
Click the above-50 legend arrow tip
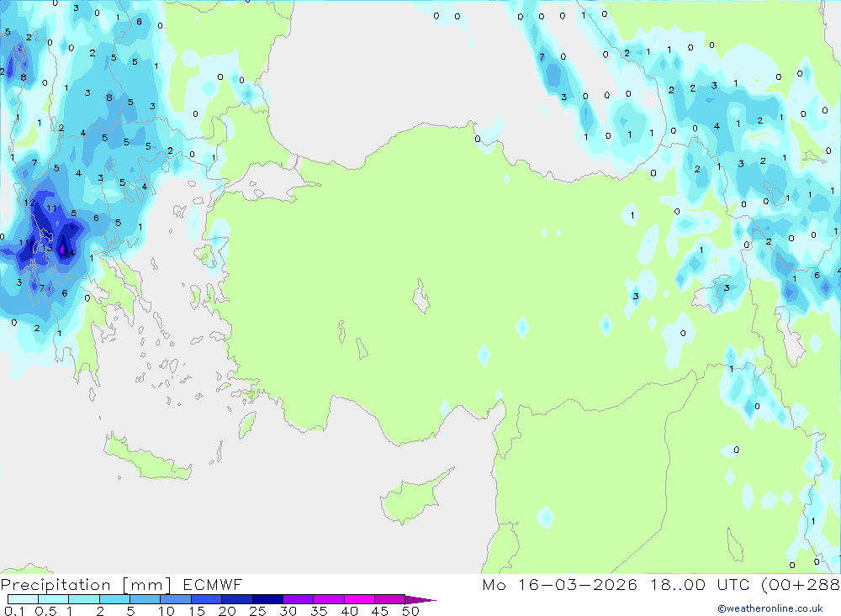click(x=420, y=599)
